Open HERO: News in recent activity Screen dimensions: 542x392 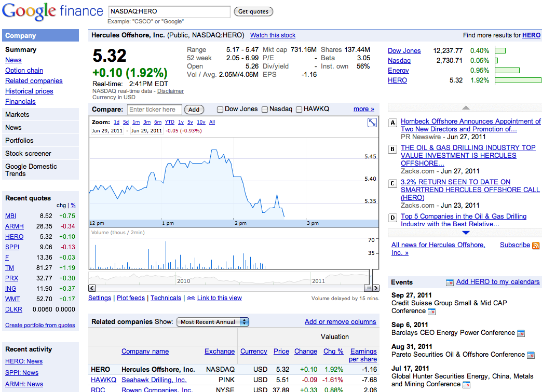pyautogui.click(x=24, y=361)
